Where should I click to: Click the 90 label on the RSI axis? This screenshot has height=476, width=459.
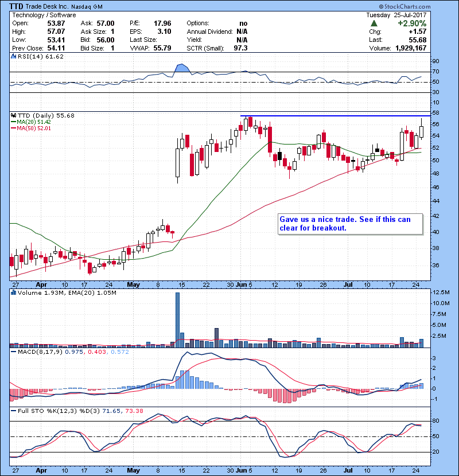click(435, 61)
